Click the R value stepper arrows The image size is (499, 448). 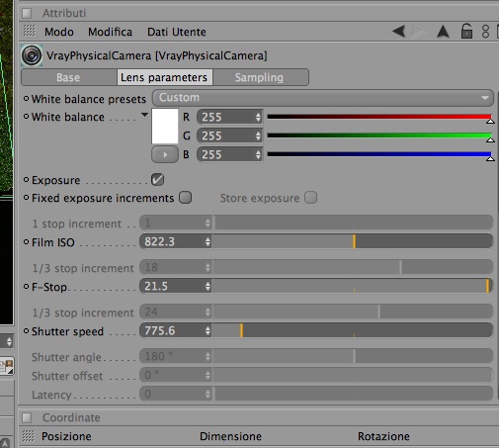[258, 117]
